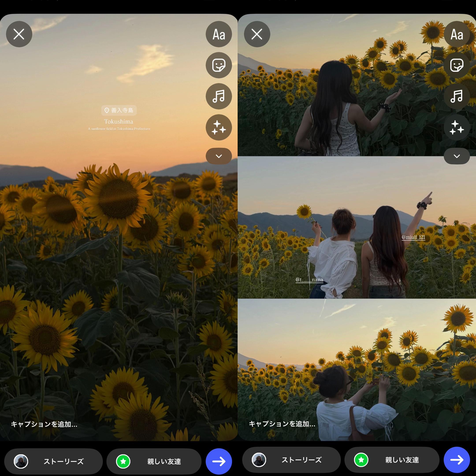
Task: Open sparkle effects on left story
Action: (219, 127)
